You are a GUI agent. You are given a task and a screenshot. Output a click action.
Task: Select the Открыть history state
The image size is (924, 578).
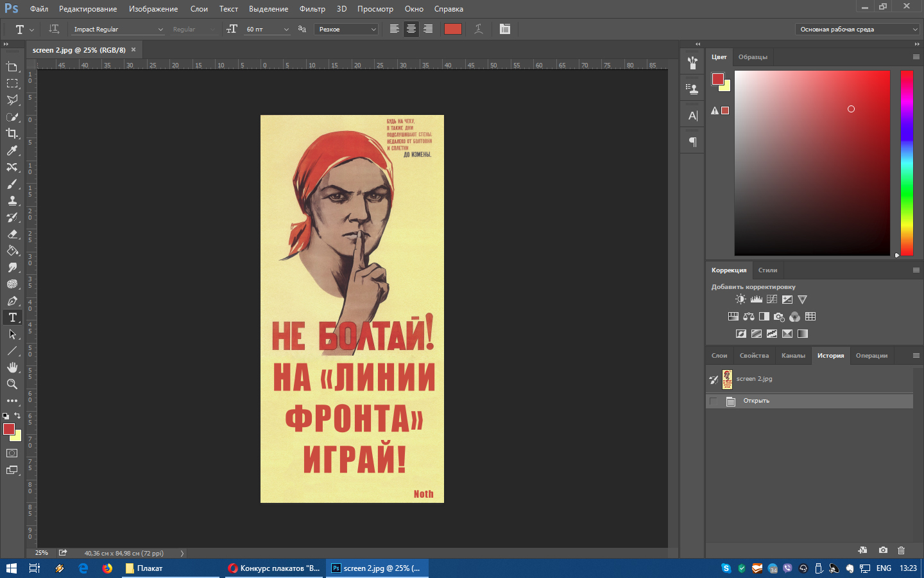(x=756, y=401)
